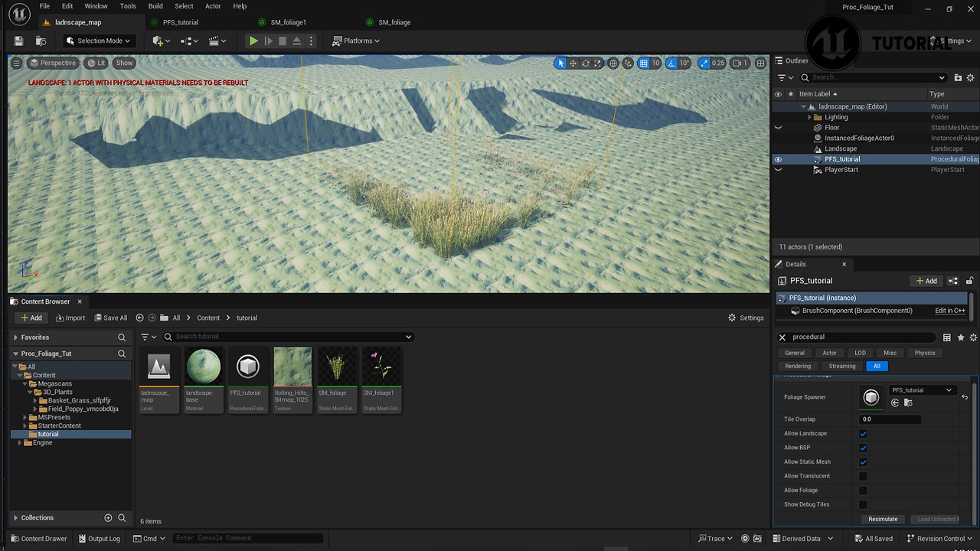Click the search icon beside Favorites

(122, 337)
